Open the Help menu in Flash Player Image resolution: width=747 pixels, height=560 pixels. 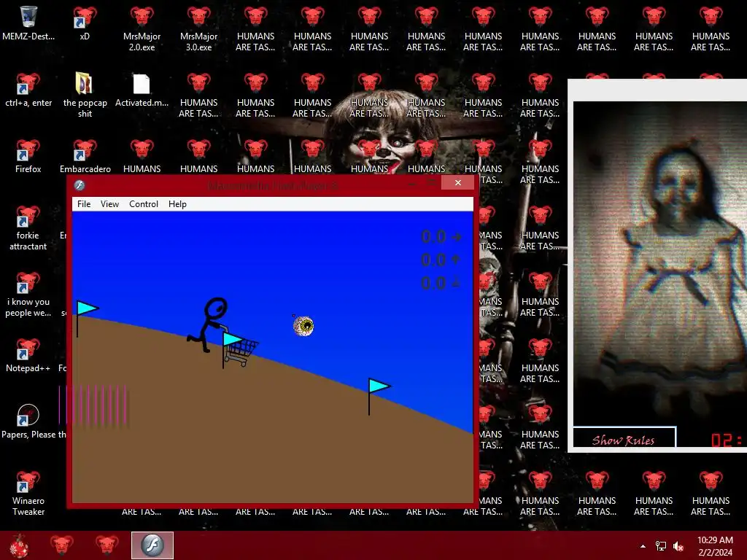(177, 204)
